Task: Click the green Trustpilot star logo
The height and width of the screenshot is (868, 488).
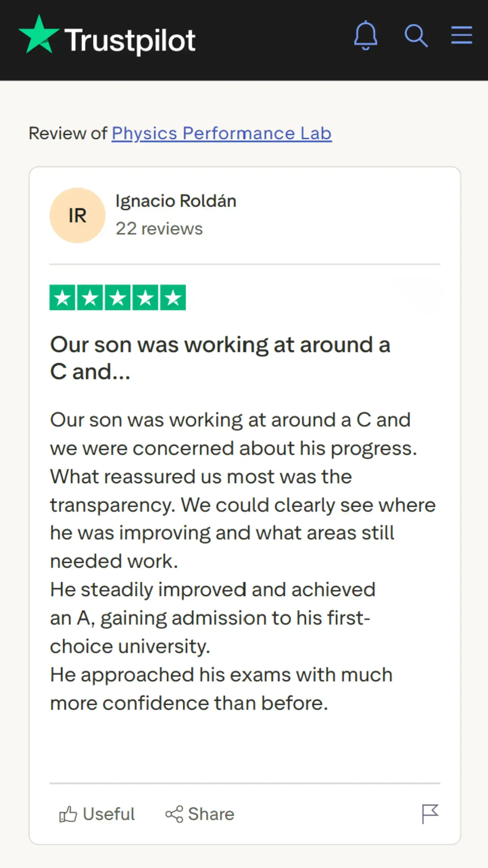Action: pos(39,35)
